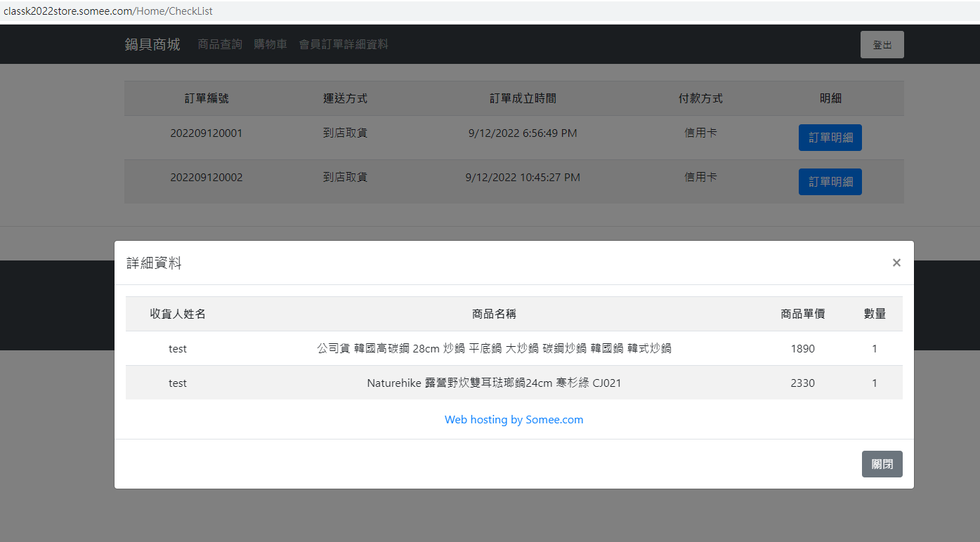This screenshot has height=542, width=980.
Task: Click the 關閉 button in the dialog
Action: tap(882, 464)
